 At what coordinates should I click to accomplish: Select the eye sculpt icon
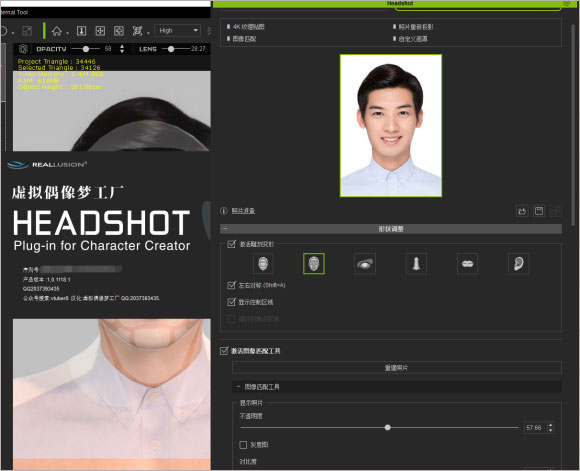click(365, 264)
